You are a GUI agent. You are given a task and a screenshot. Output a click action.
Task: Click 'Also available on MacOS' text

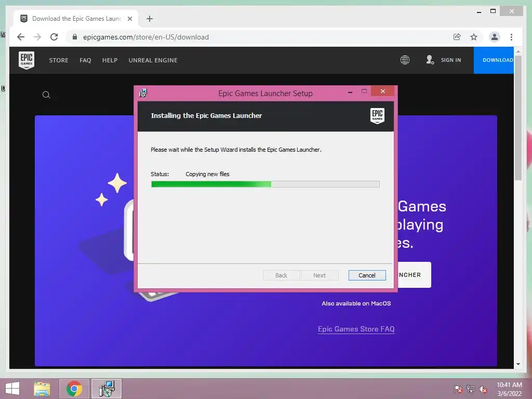pos(356,303)
